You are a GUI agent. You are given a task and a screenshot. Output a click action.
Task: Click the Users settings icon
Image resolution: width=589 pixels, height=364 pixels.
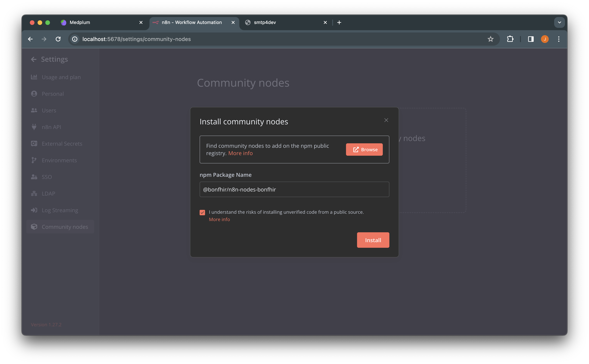[34, 110]
